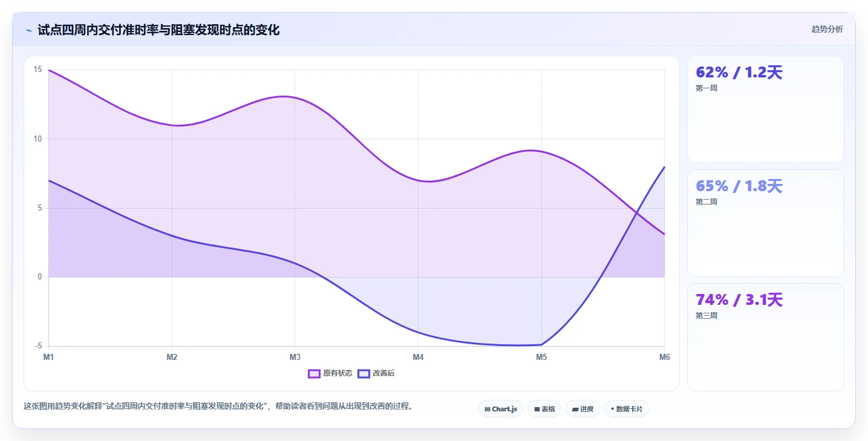Screen dimensions: 868x441
Task: Click the M5 x-axis label
Action: (x=541, y=357)
